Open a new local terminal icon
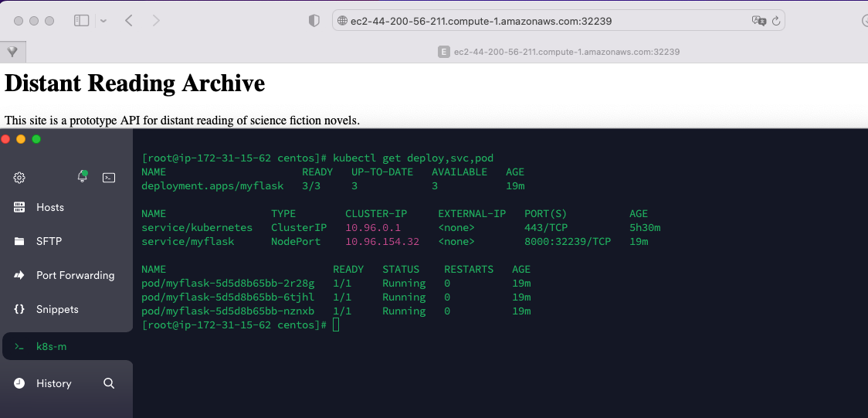 pos(109,178)
